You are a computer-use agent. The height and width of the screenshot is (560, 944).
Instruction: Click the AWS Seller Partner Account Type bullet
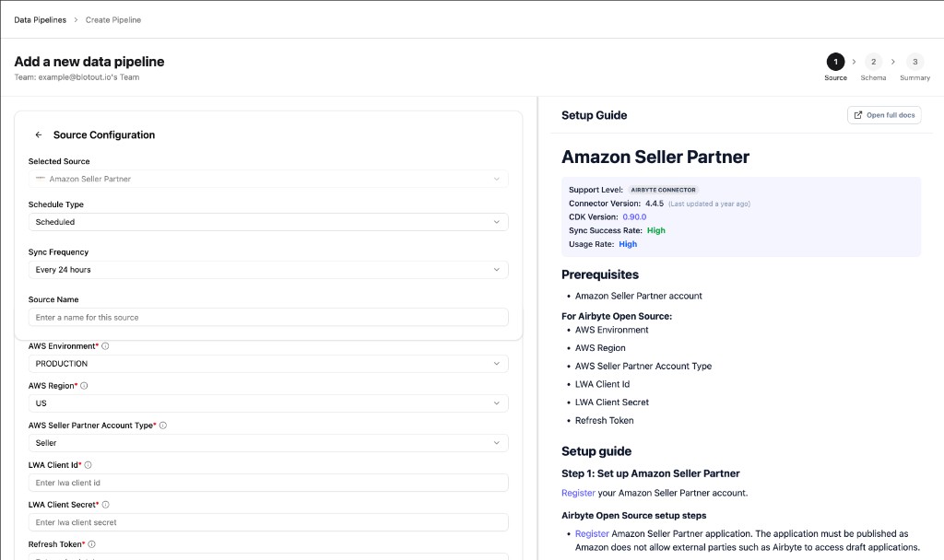[643, 366]
